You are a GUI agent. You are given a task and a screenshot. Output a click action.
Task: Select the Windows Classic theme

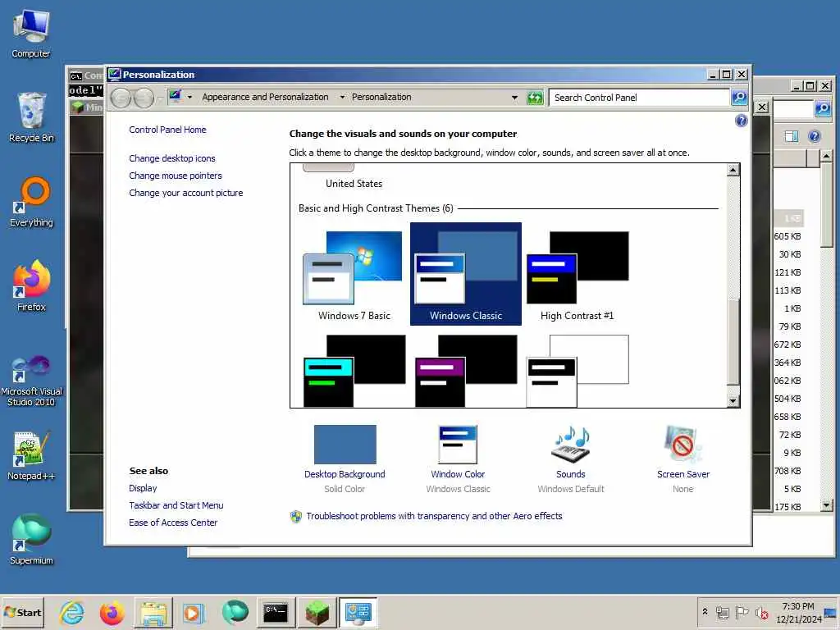466,274
